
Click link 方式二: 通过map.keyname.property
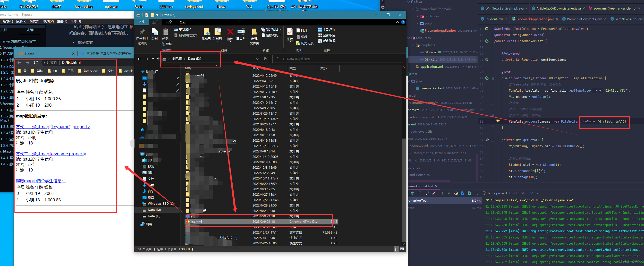pos(51,154)
